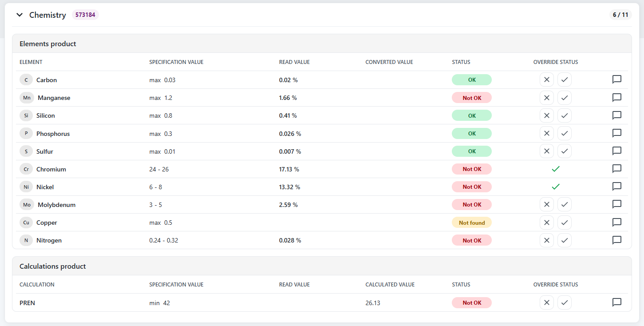The width and height of the screenshot is (644, 326).
Task: Click the OK status badge for Carbon
Action: [472, 80]
